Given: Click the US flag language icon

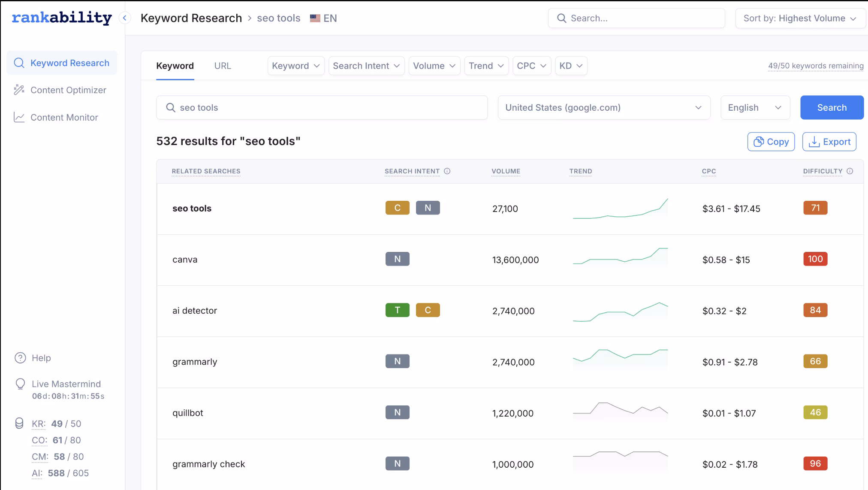Looking at the screenshot, I should tap(315, 18).
